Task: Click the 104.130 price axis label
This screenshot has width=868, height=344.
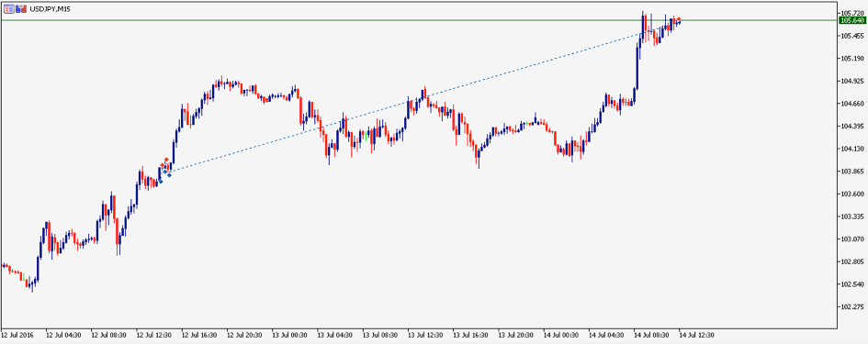Action: pos(852,149)
